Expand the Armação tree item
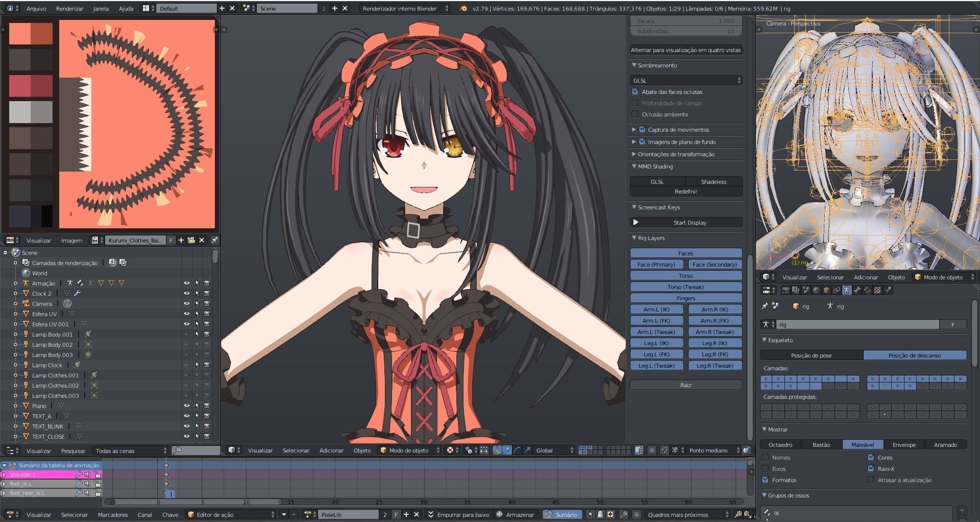Image resolution: width=980 pixels, height=522 pixels. 15,283
